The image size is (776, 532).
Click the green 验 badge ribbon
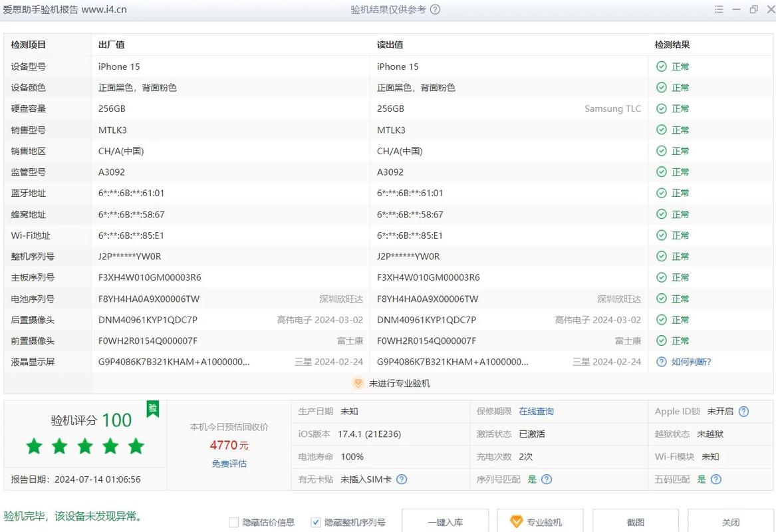(153, 409)
